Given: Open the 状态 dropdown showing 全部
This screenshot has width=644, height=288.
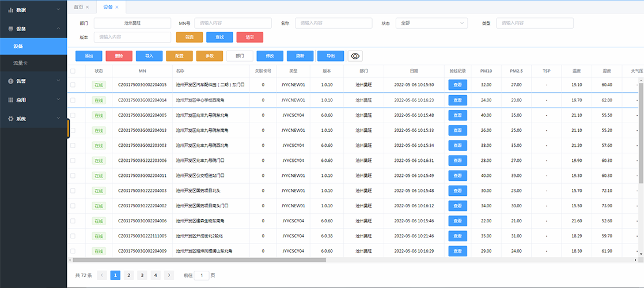Looking at the screenshot, I should tap(431, 23).
